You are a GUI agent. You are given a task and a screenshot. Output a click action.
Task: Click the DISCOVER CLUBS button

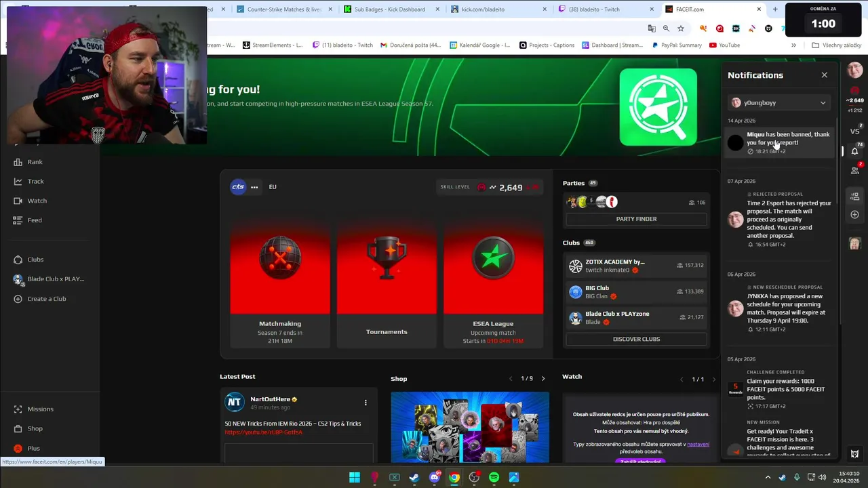tap(636, 339)
